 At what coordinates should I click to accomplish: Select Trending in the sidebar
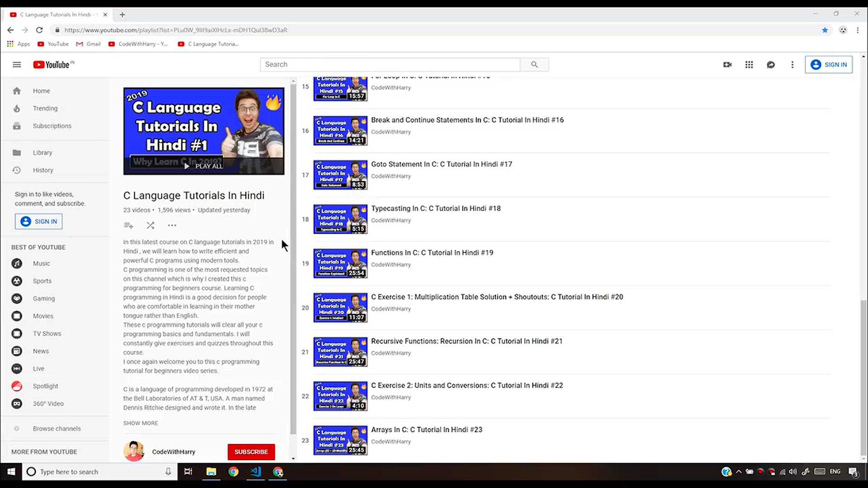[x=54, y=108]
